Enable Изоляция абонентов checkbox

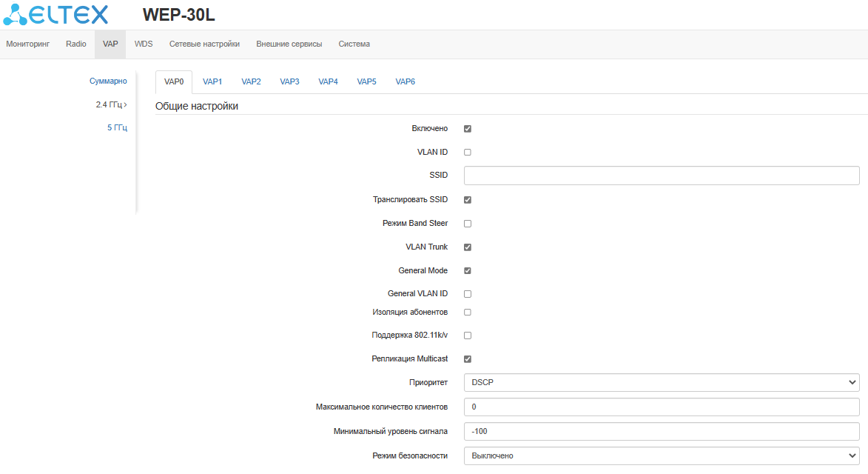click(468, 313)
